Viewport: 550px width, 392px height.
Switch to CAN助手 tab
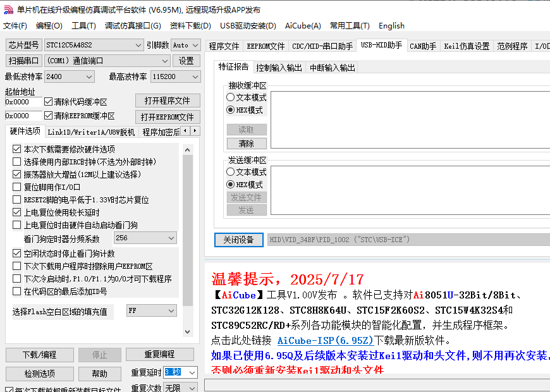click(x=423, y=46)
